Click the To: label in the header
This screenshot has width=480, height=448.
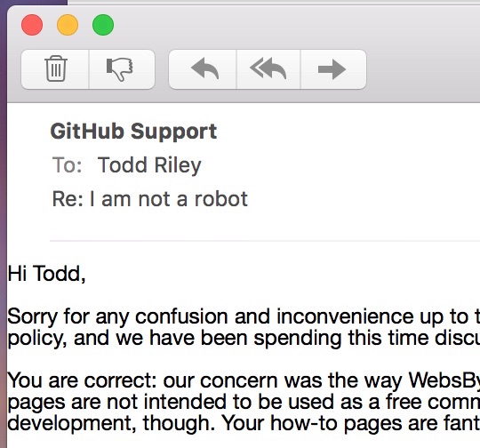67,165
